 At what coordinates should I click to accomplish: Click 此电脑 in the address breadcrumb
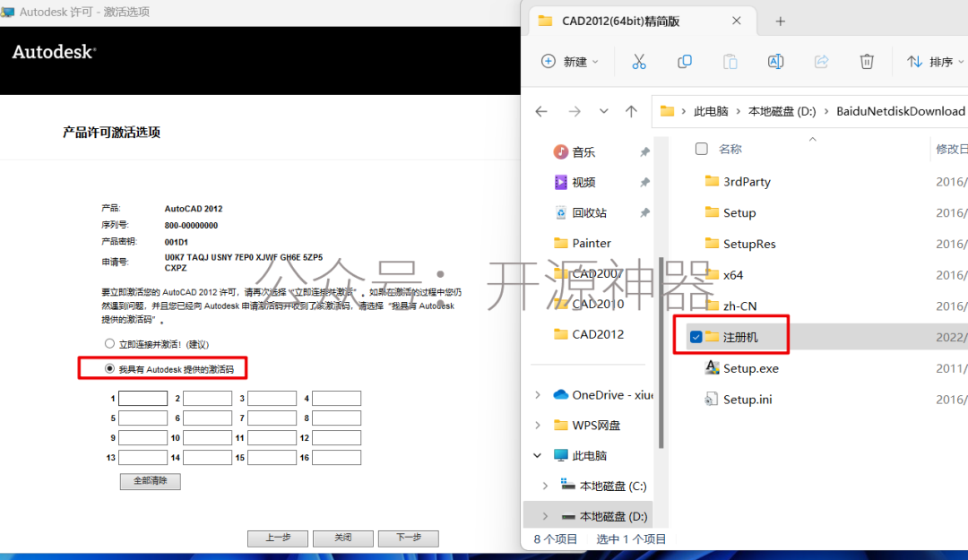(x=711, y=111)
